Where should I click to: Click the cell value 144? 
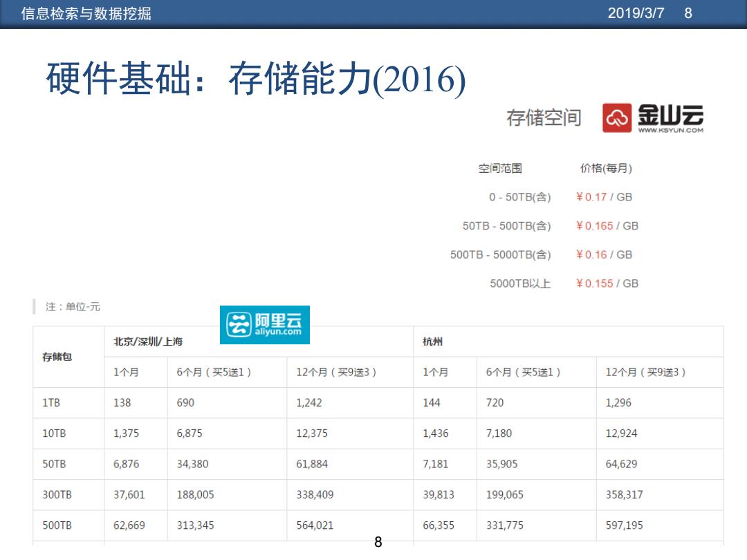point(432,403)
